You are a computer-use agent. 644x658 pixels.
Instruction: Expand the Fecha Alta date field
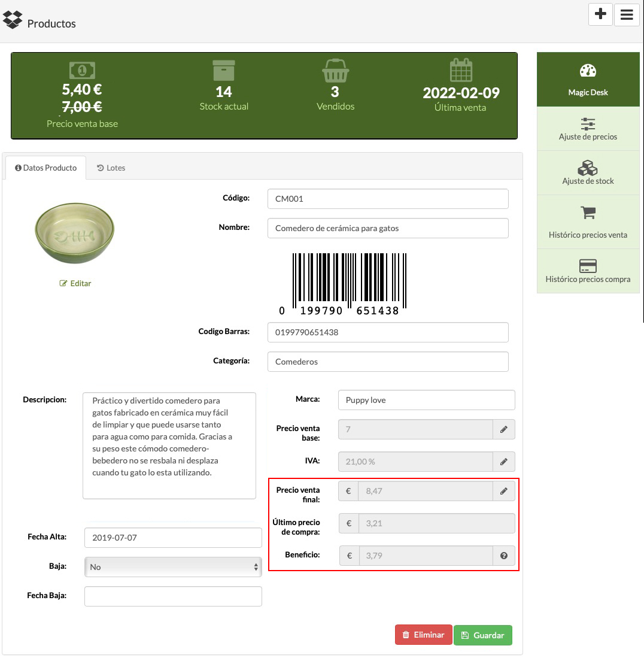pyautogui.click(x=172, y=537)
